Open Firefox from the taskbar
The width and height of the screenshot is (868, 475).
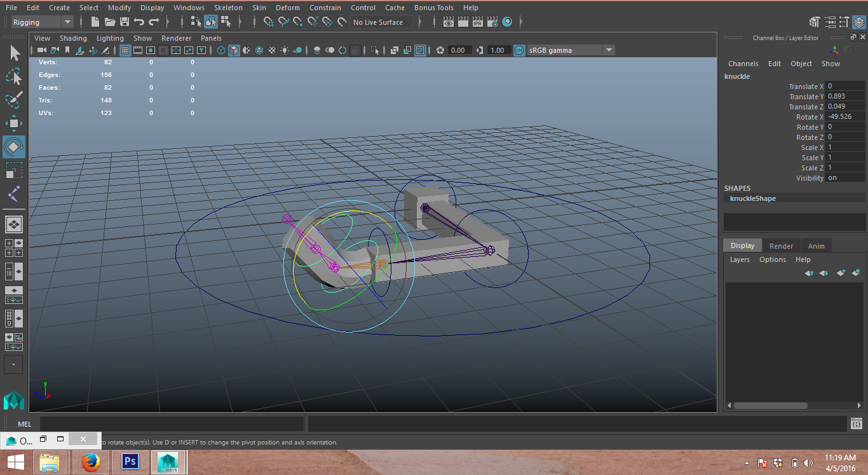click(x=91, y=462)
